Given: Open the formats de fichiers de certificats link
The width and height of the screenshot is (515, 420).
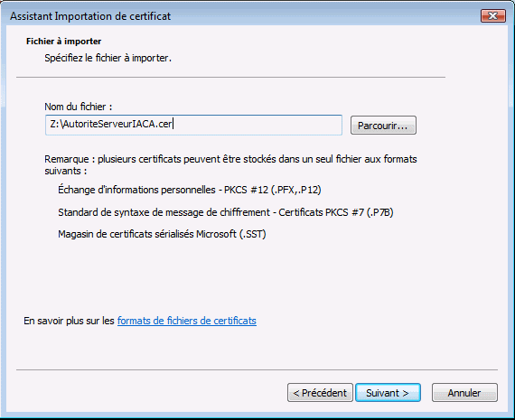Looking at the screenshot, I should (186, 321).
